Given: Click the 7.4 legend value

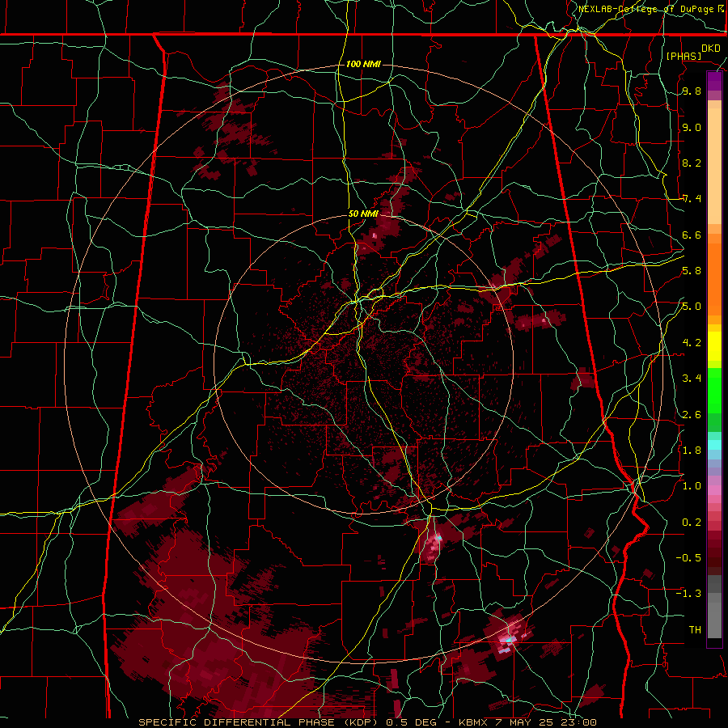Looking at the screenshot, I should pos(692,199).
